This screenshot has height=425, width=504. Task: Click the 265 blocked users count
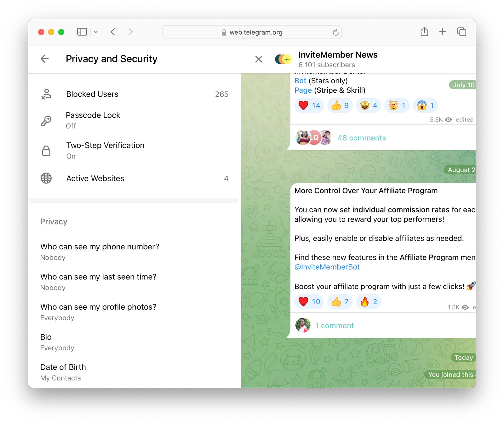[222, 94]
